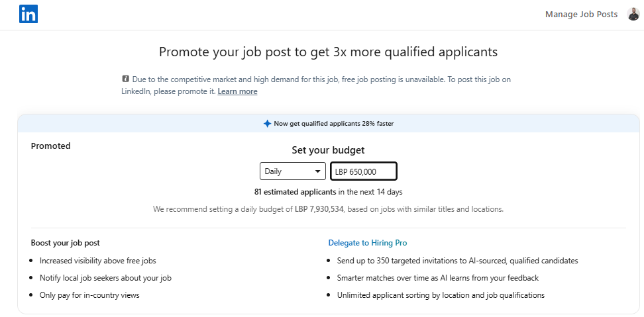Image resolution: width=644 pixels, height=317 pixels.
Task: Open Manage Job Posts
Action: pos(581,15)
